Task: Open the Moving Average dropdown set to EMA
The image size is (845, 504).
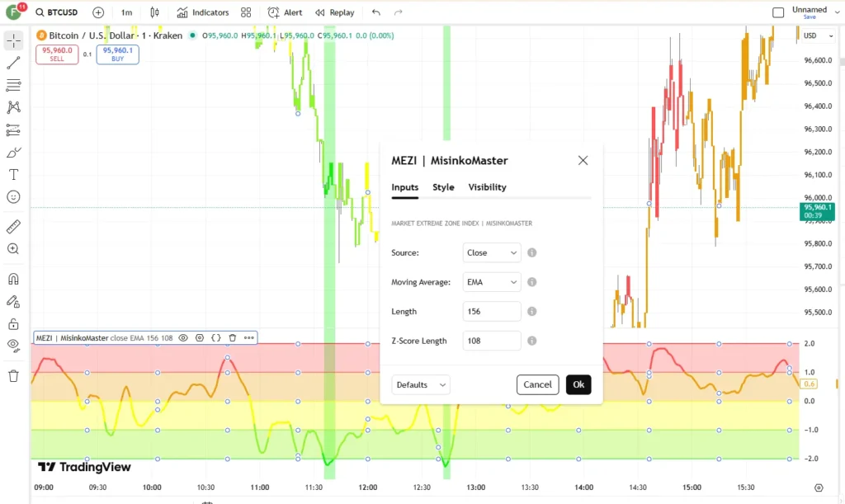Action: pyautogui.click(x=492, y=282)
